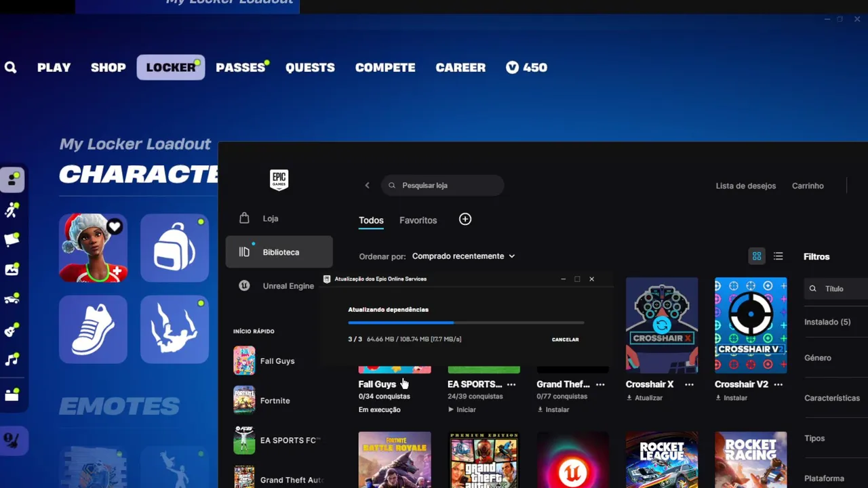The image size is (868, 488).
Task: Click Atualizar under Crosshair X
Action: (644, 398)
